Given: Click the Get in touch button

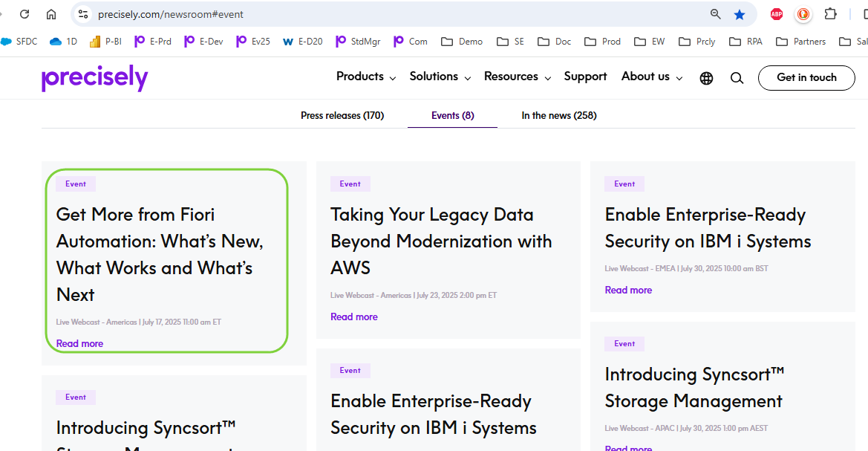Looking at the screenshot, I should [806, 77].
